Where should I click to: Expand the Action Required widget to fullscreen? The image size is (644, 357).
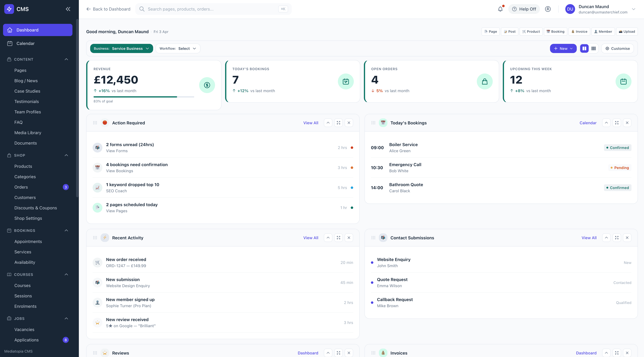[x=339, y=123]
